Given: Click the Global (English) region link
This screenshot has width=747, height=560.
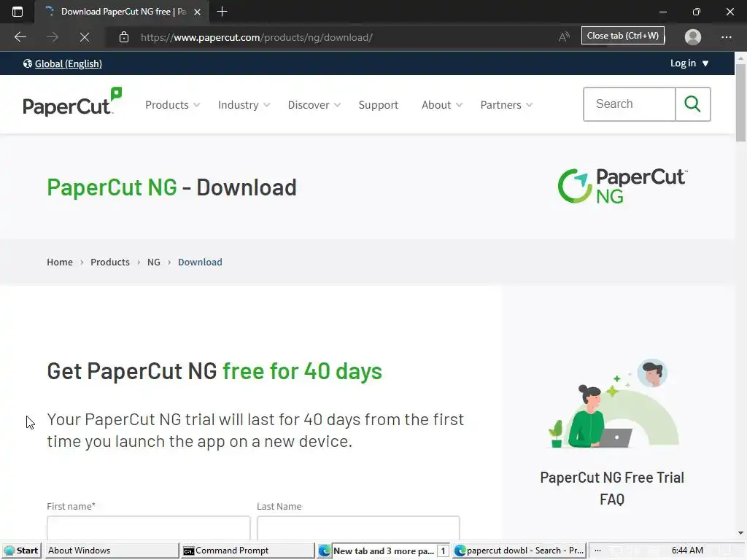Looking at the screenshot, I should point(68,64).
